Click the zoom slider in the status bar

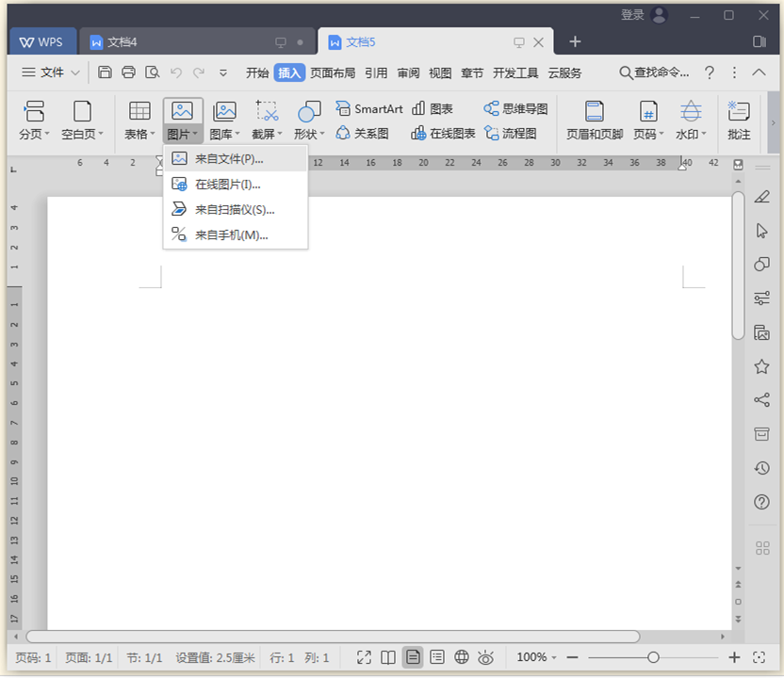coord(655,657)
